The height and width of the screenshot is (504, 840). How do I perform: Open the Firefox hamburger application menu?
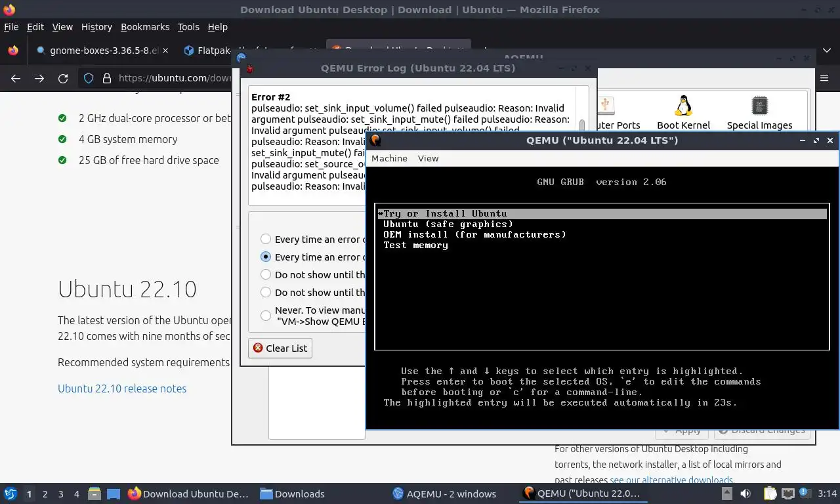coord(824,78)
